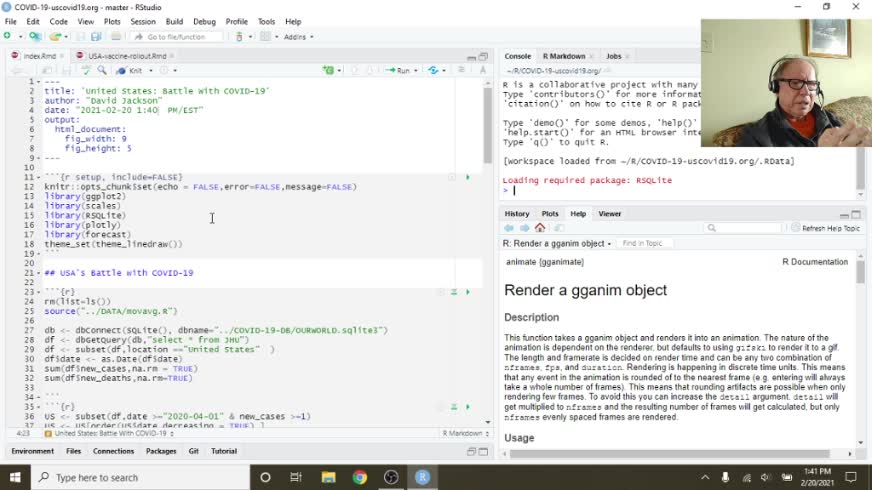Click the Insert new chunk icon
872x490 pixels.
pyautogui.click(x=328, y=71)
